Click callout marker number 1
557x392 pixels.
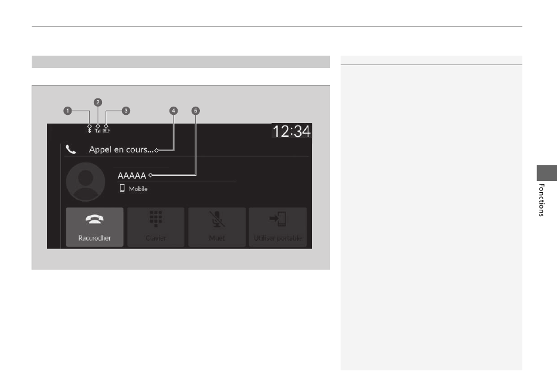[x=67, y=111]
